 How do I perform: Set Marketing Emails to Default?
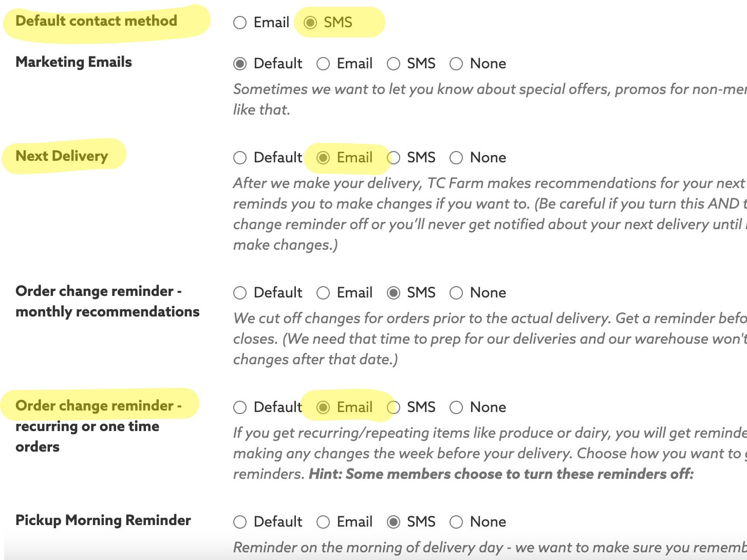pyautogui.click(x=240, y=64)
